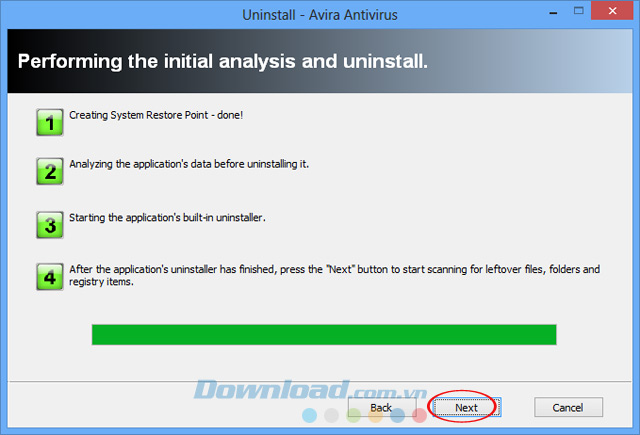
Task: Close the Uninstall window
Action: tap(612, 11)
